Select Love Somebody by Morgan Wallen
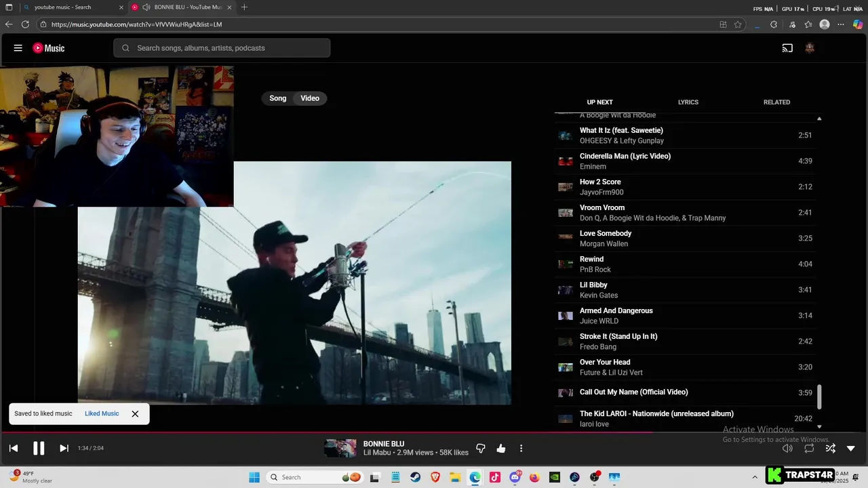The width and height of the screenshot is (868, 488). point(685,239)
